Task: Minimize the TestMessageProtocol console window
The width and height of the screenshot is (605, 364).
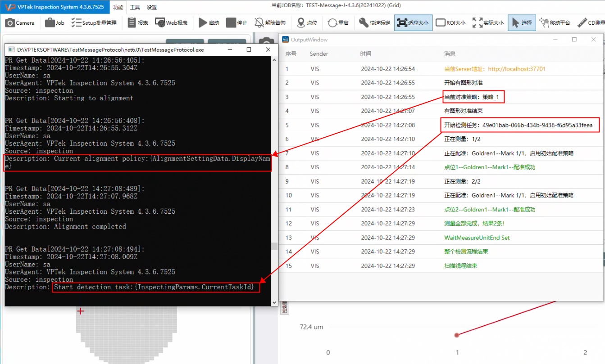Action: point(229,50)
